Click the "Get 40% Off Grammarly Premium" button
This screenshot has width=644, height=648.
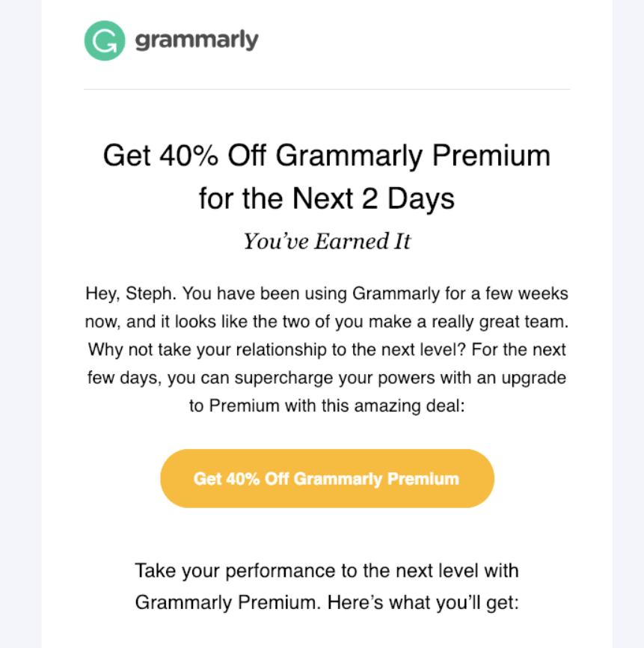(327, 478)
